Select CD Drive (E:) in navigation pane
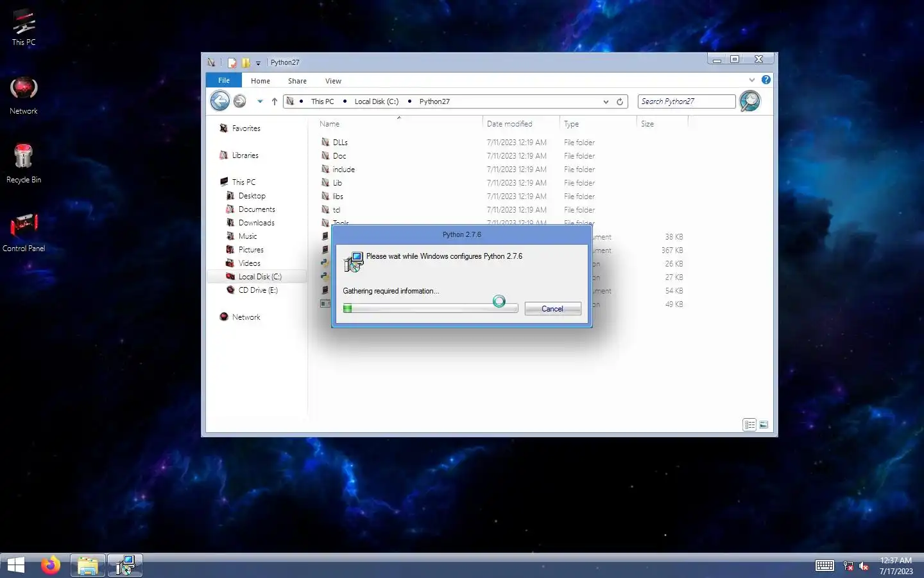Screen dimensions: 924x578 (x=258, y=290)
